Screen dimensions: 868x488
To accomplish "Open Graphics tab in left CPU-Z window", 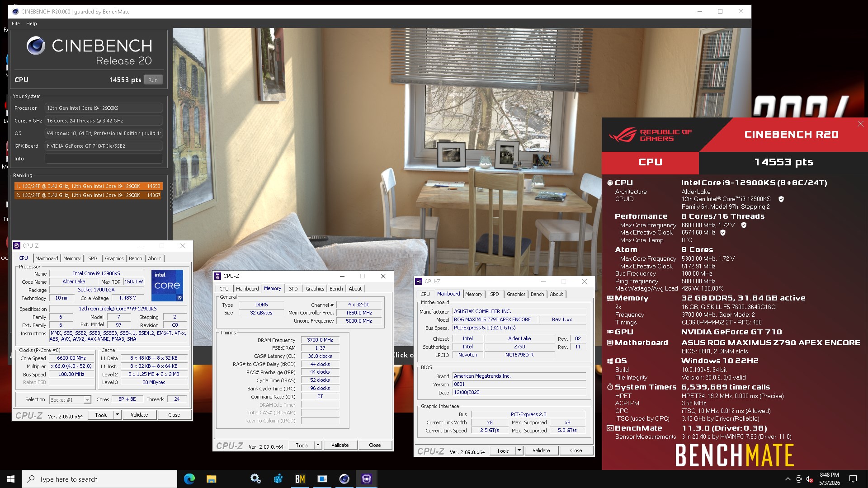I will click(x=114, y=258).
